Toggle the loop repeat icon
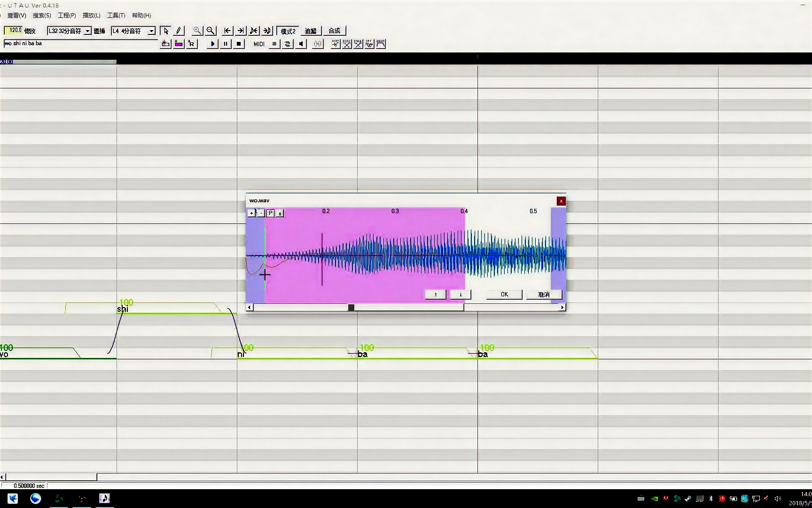Image resolution: width=812 pixels, height=508 pixels. click(x=288, y=44)
